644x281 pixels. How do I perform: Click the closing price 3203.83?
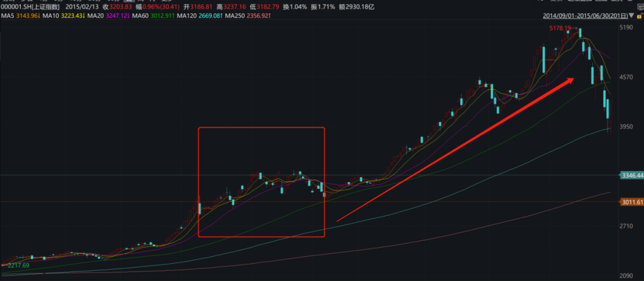coord(120,7)
